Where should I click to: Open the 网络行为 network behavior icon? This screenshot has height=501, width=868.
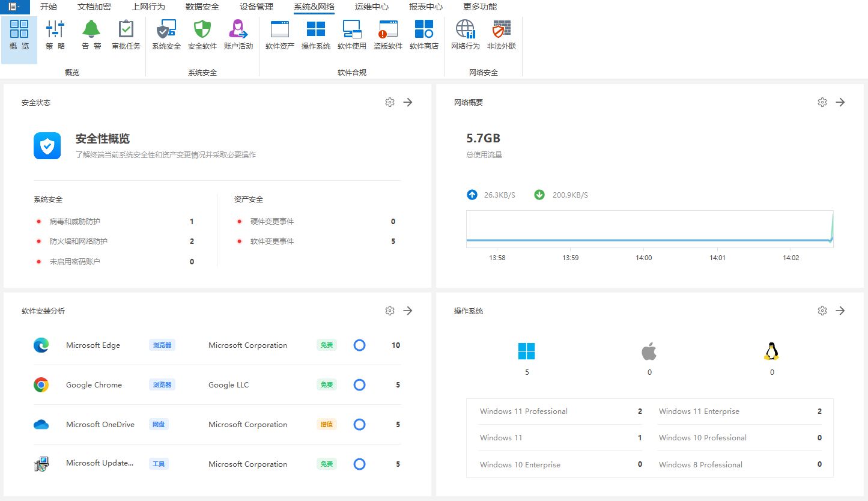point(466,29)
